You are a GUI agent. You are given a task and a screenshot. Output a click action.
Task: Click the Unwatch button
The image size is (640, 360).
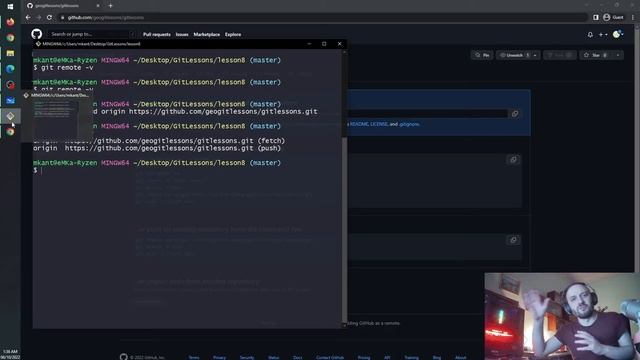click(514, 55)
